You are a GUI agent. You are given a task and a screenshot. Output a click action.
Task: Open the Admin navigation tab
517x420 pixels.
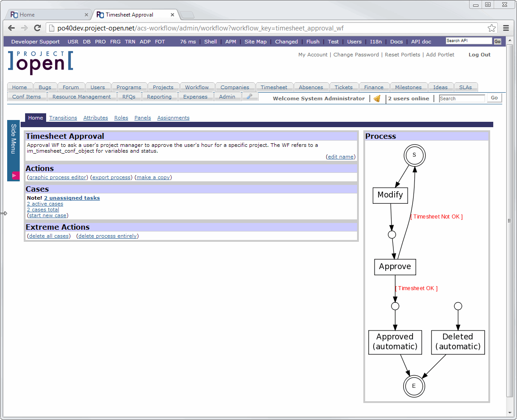[x=227, y=97]
